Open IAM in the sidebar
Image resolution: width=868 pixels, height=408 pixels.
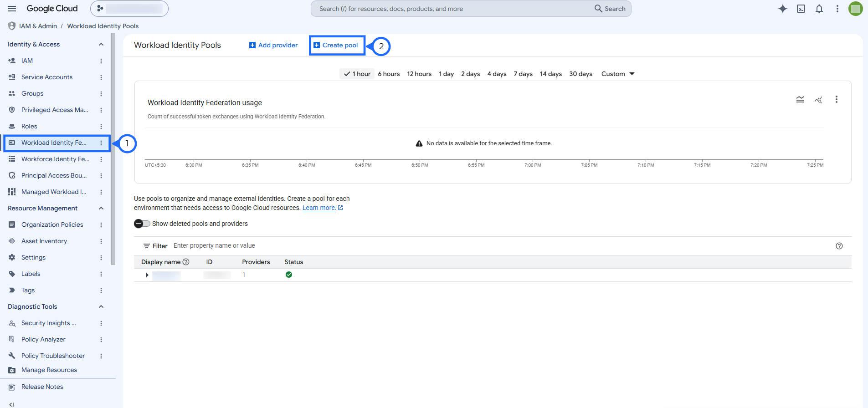point(27,61)
